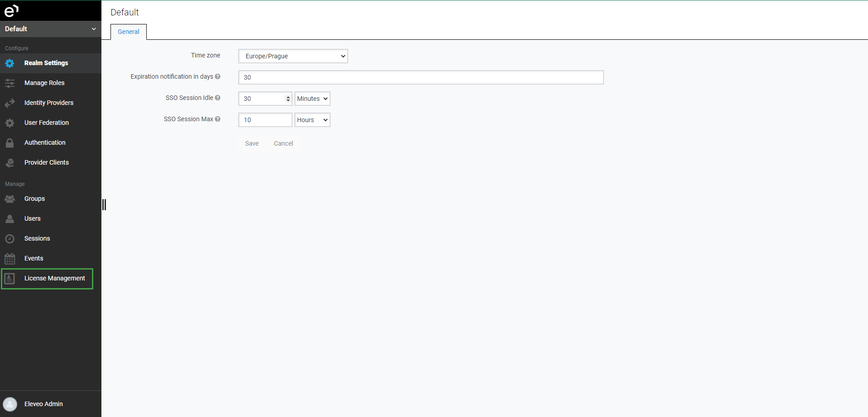This screenshot has height=417, width=868.
Task: Click the Sessions clock icon
Action: click(10, 239)
